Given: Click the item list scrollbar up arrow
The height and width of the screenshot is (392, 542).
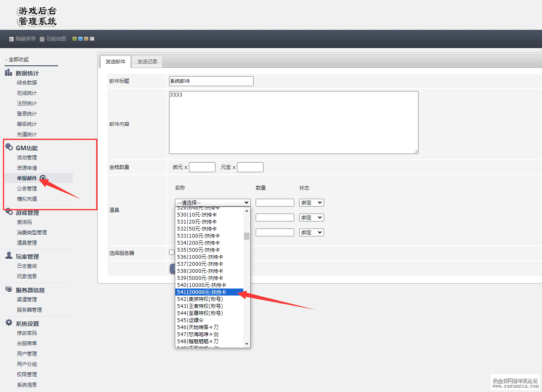Looking at the screenshot, I should [247, 211].
